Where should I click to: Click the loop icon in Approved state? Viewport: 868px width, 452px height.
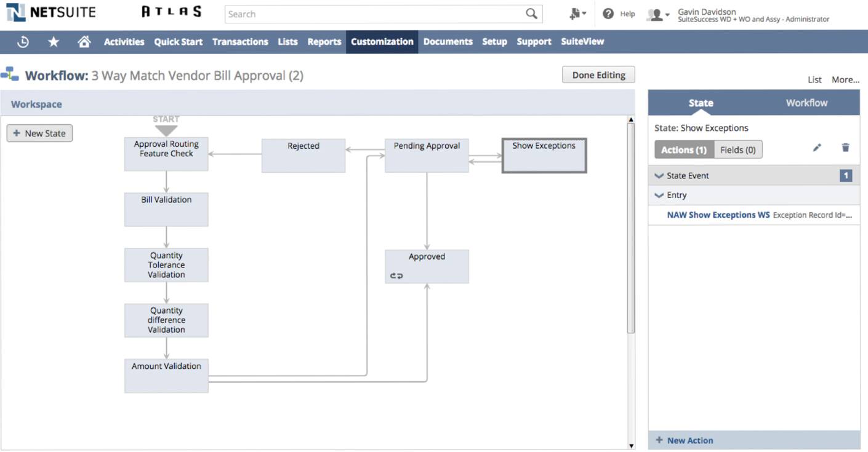pyautogui.click(x=396, y=276)
